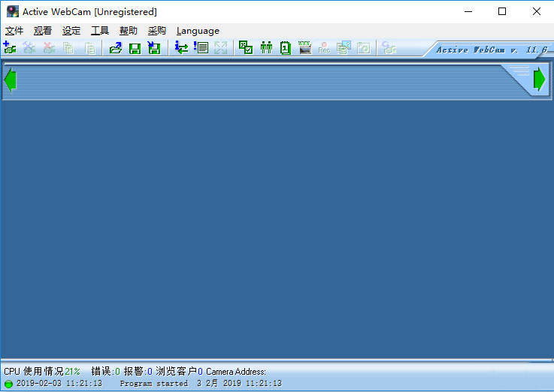The width and height of the screenshot is (554, 392).
Task: Click the two green people icon
Action: [x=266, y=48]
